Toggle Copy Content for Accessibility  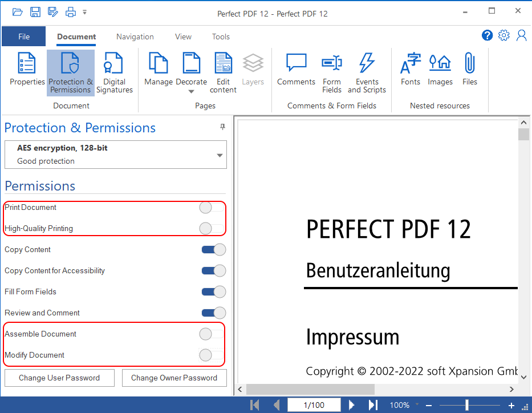pos(214,271)
